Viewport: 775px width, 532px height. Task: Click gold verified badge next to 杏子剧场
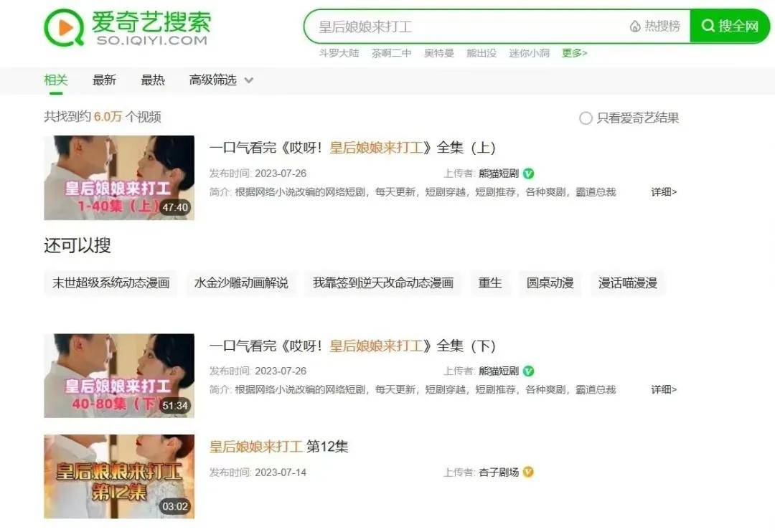pos(528,472)
